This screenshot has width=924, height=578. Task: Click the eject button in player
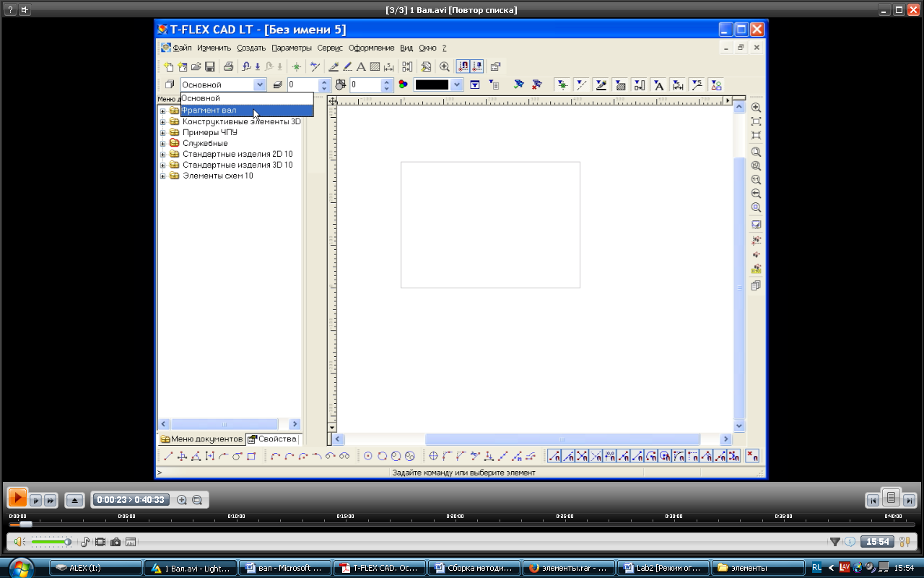click(x=74, y=500)
